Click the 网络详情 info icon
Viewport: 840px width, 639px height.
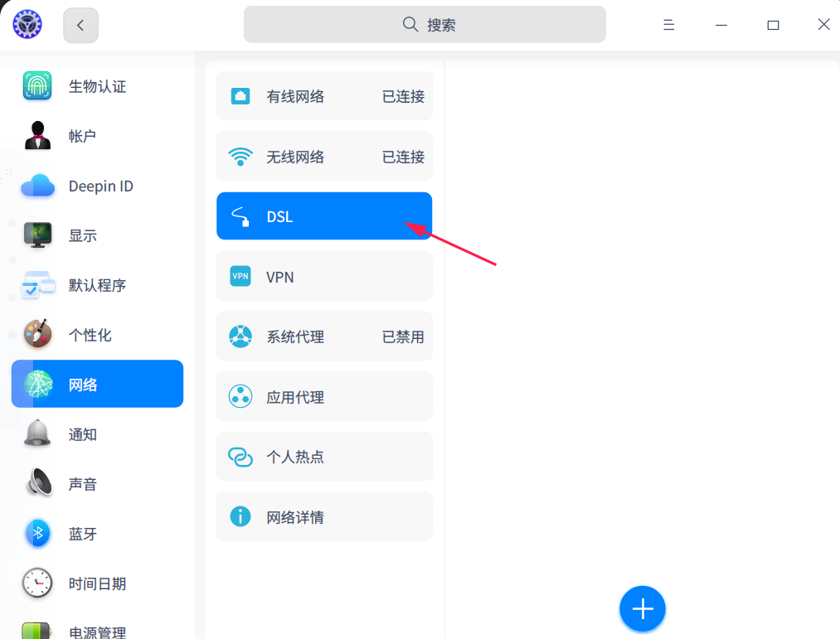coord(240,517)
